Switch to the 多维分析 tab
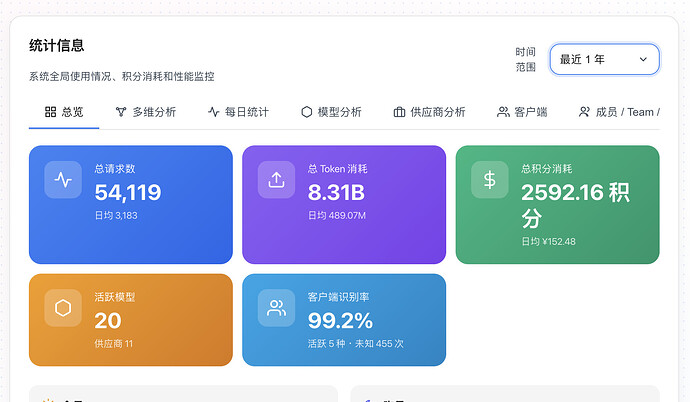The height and width of the screenshot is (402, 690). pos(145,112)
